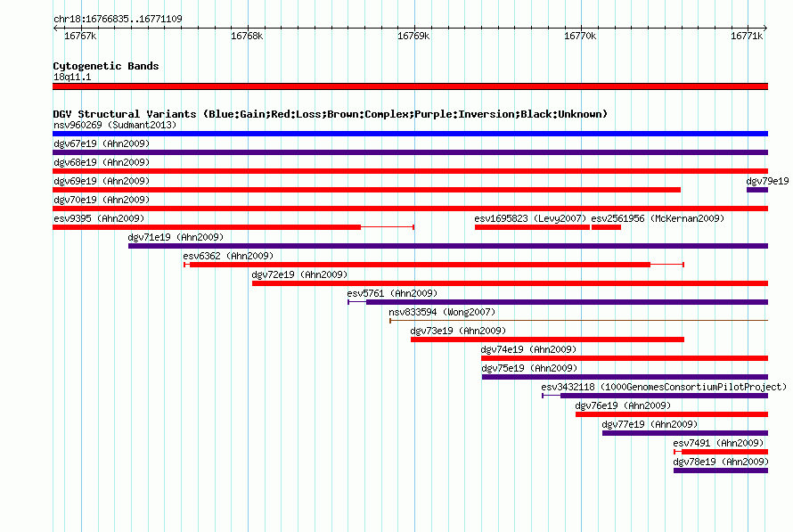The image size is (793, 532).
Task: Click the short purple dgv79e19 bar
Action: click(x=757, y=190)
